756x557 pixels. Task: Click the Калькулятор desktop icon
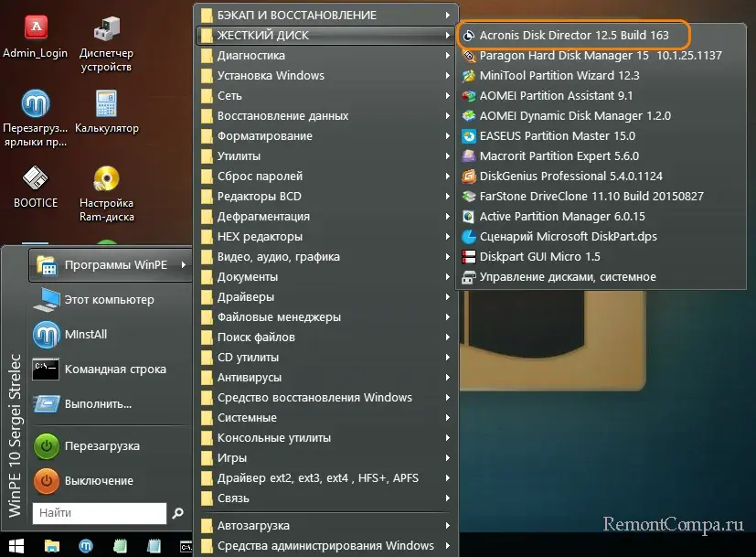click(107, 112)
